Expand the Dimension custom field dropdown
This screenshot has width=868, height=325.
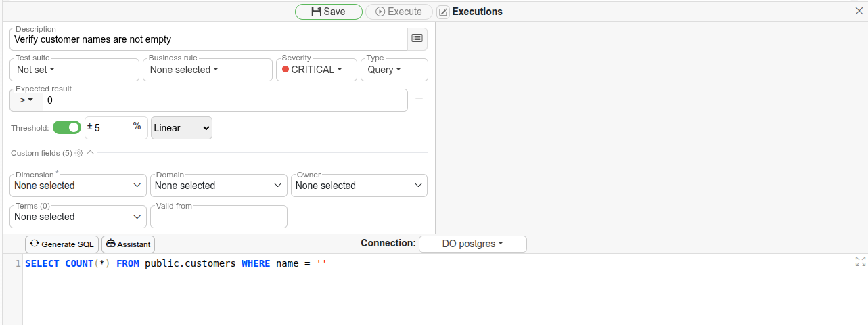click(78, 186)
